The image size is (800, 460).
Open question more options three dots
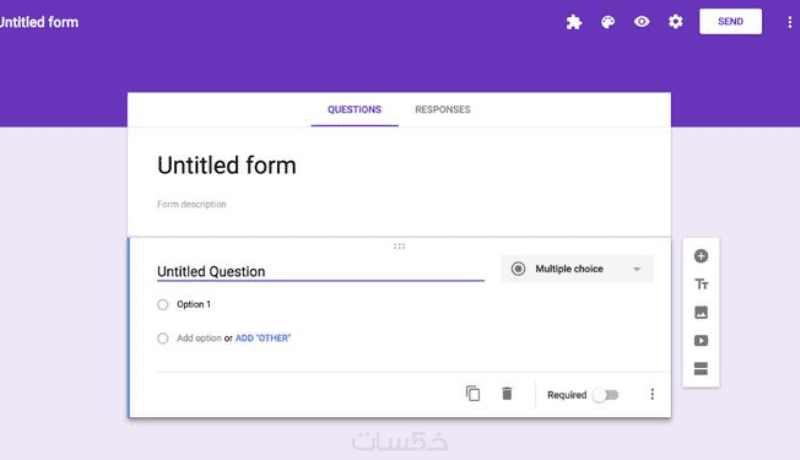pyautogui.click(x=652, y=394)
